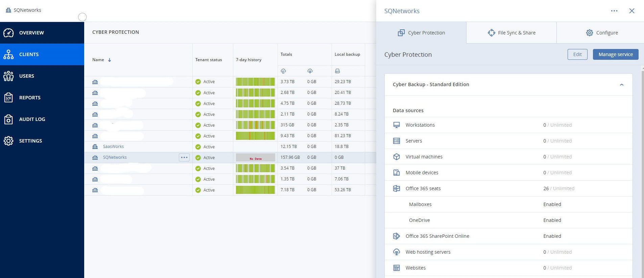The width and height of the screenshot is (644, 278).
Task: Switch to the File Sync & Share tab
Action: click(511, 33)
